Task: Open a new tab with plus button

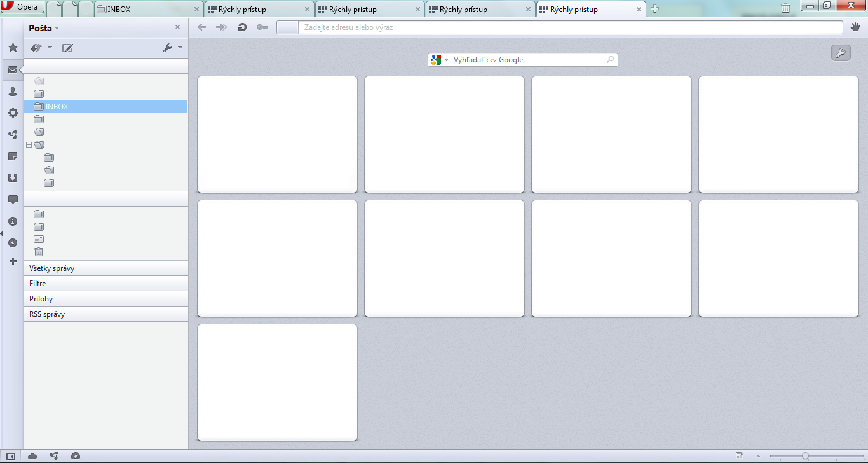Action: 655,9
